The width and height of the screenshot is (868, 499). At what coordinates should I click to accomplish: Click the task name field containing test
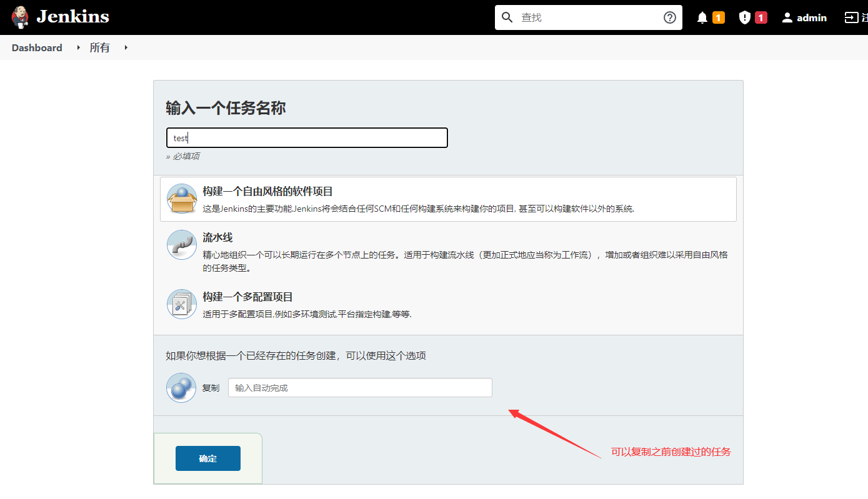307,138
